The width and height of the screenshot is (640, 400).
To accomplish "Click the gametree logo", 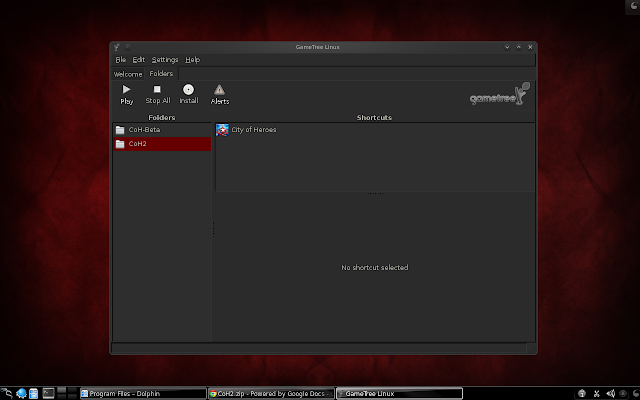I will point(500,94).
